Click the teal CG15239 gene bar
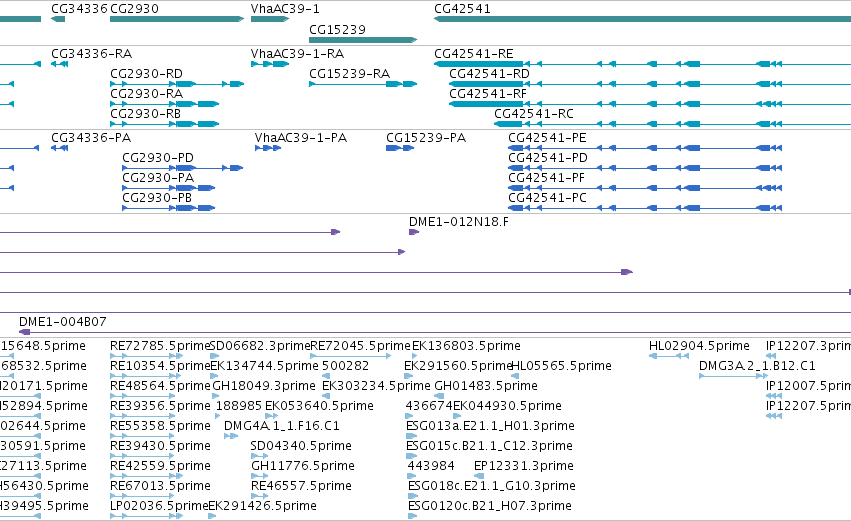This screenshot has width=851, height=521. click(x=363, y=40)
